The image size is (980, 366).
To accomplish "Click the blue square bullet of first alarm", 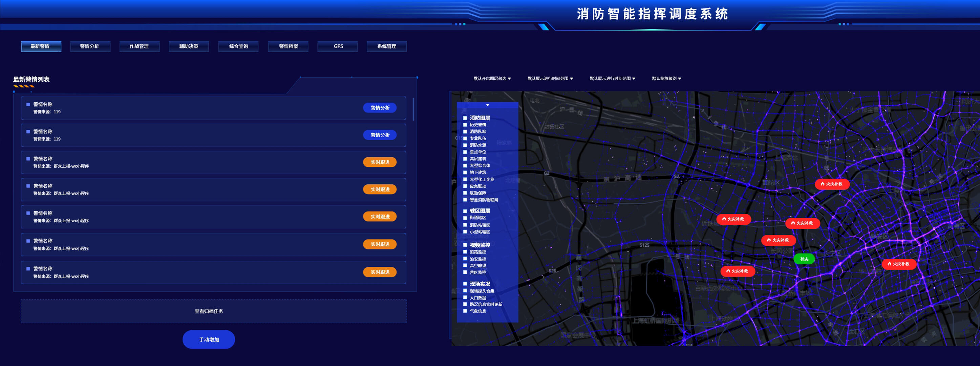I will click(x=28, y=104).
